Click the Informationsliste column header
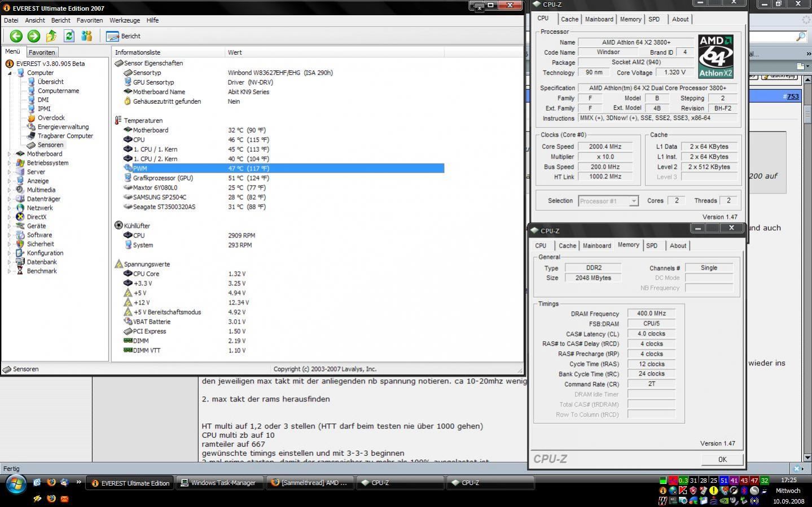The image size is (812, 507). pyautogui.click(x=168, y=52)
